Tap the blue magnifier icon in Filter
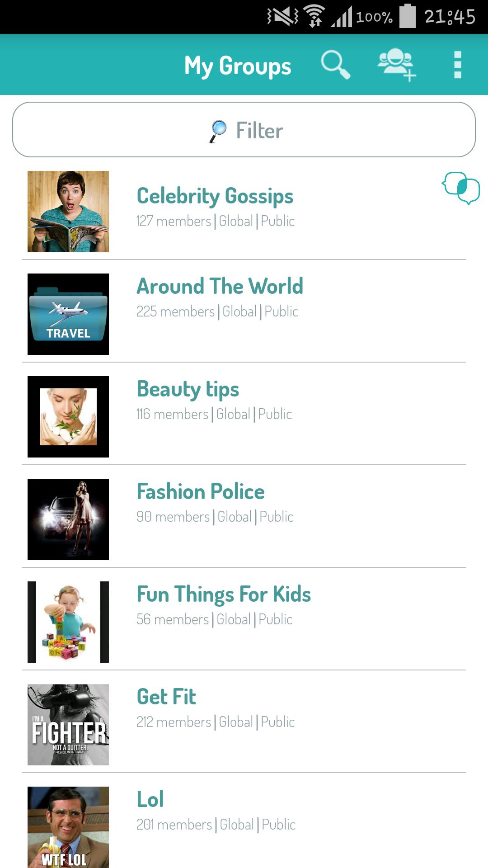Image resolution: width=488 pixels, height=868 pixels. click(218, 131)
